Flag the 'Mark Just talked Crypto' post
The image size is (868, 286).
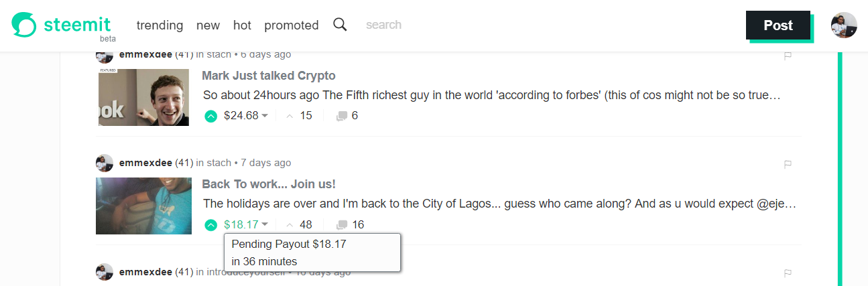tap(788, 56)
